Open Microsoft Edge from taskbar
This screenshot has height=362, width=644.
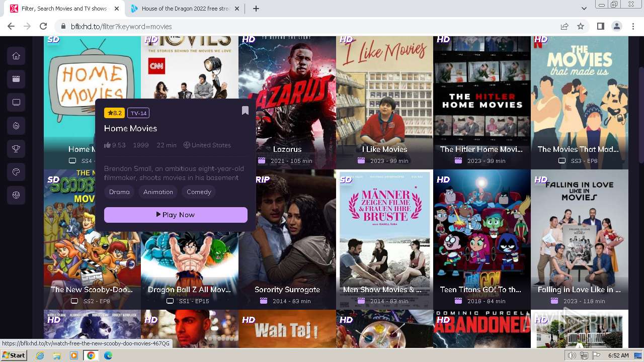pyautogui.click(x=108, y=355)
